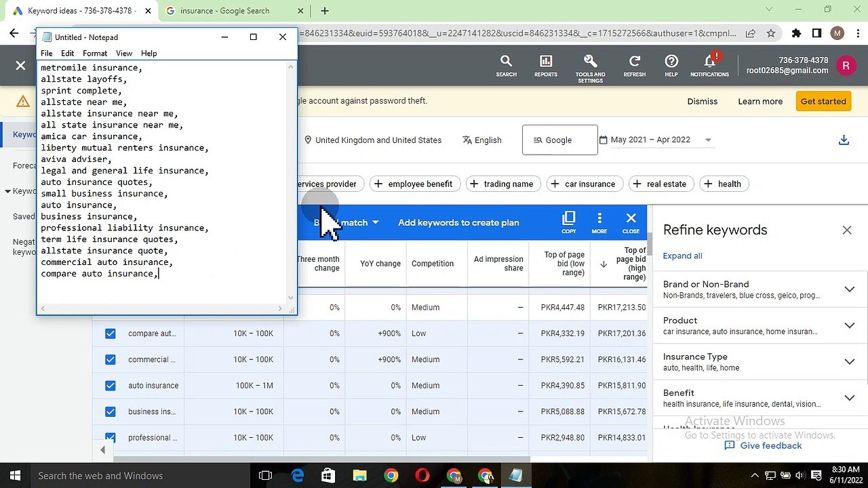Open the Notepad File menu
Screen dimensions: 868x488
46,54
